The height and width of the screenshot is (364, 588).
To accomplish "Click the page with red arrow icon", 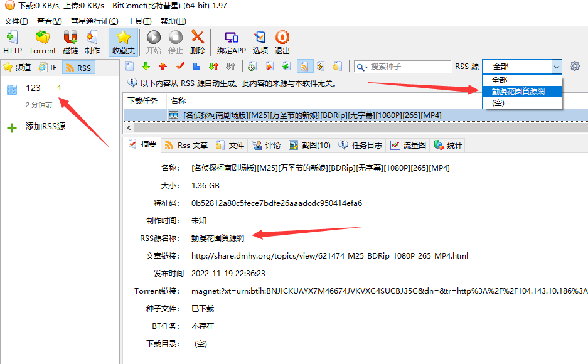I will click(269, 67).
